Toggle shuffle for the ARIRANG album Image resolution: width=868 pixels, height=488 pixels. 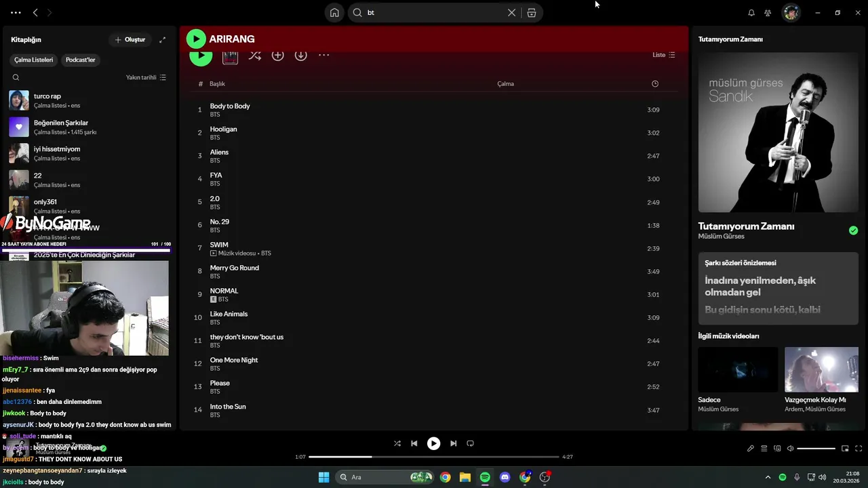click(254, 55)
